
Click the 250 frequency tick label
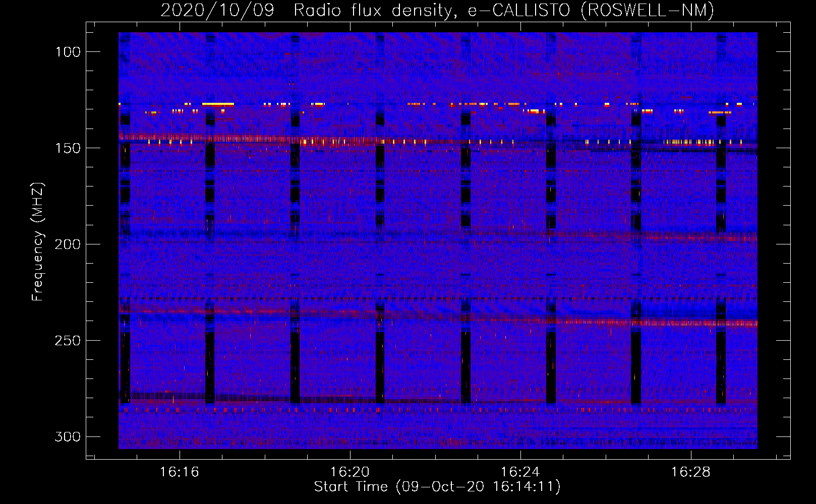67,341
